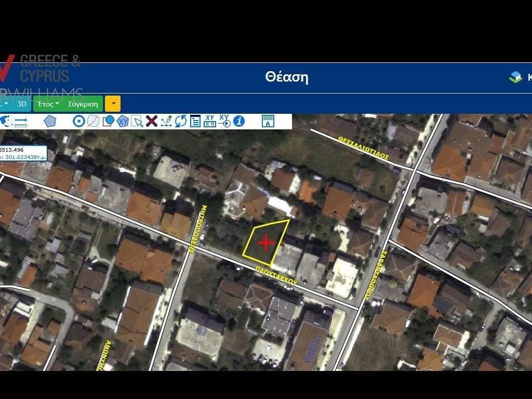Open the yellow arrow dropdown button
This screenshot has width=532, height=399.
(x=113, y=104)
